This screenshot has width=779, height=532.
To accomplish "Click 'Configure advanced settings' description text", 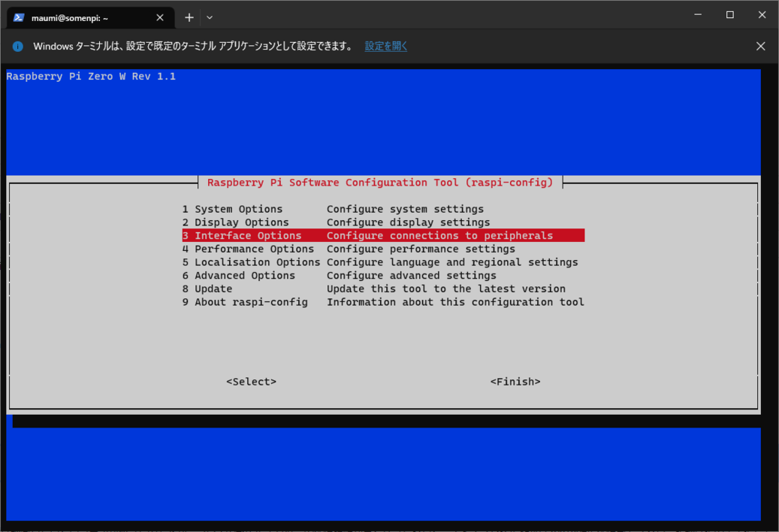I will (412, 276).
